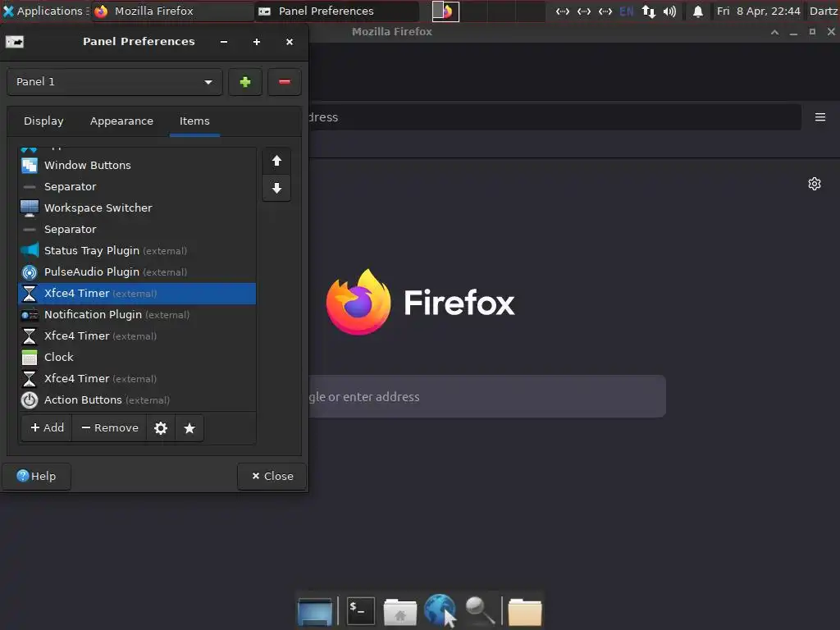Viewport: 840px width, 630px height.
Task: Open the EN keyboard layout indicator
Action: [626, 11]
